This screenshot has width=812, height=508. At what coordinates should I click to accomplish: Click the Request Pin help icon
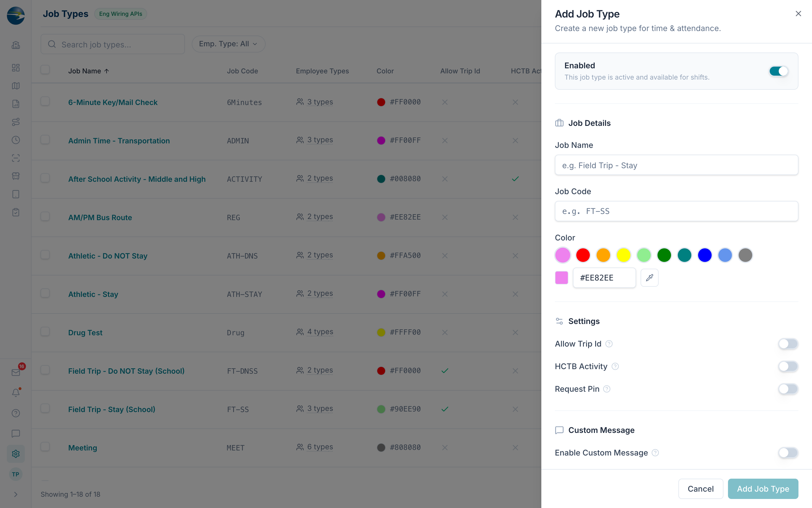[607, 389]
